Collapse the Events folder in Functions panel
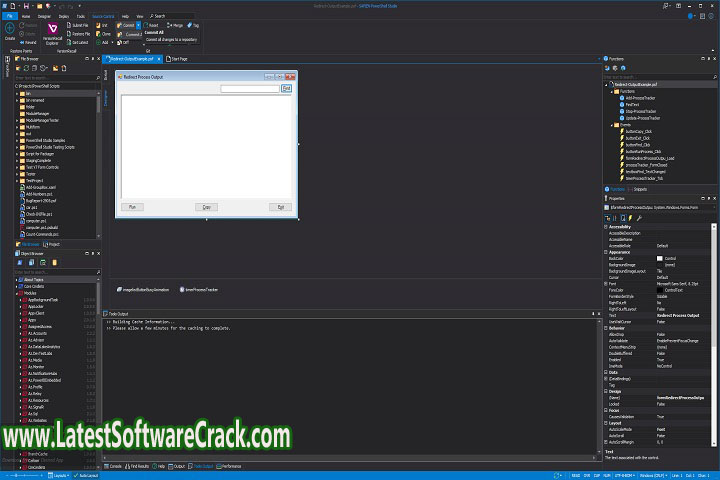Viewport: 720px width, 480px height. 612,125
